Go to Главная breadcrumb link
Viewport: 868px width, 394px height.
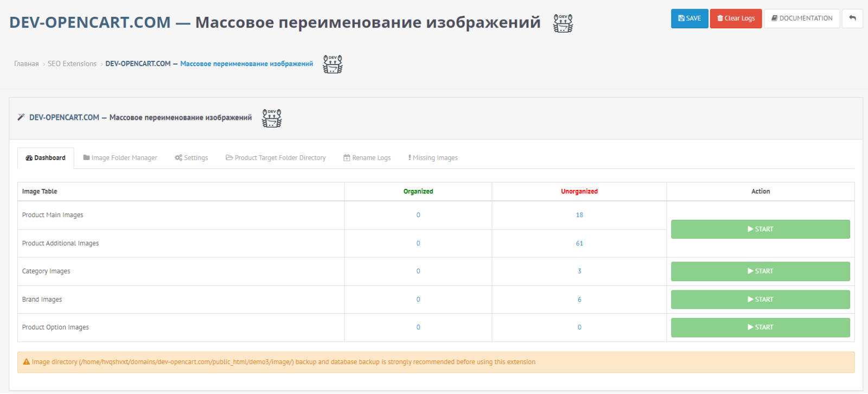click(x=27, y=64)
